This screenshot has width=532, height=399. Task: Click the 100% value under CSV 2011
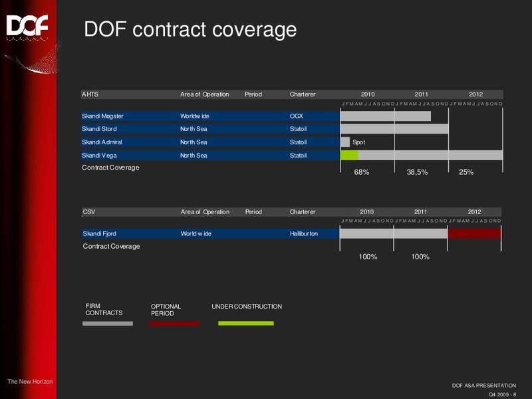click(420, 257)
